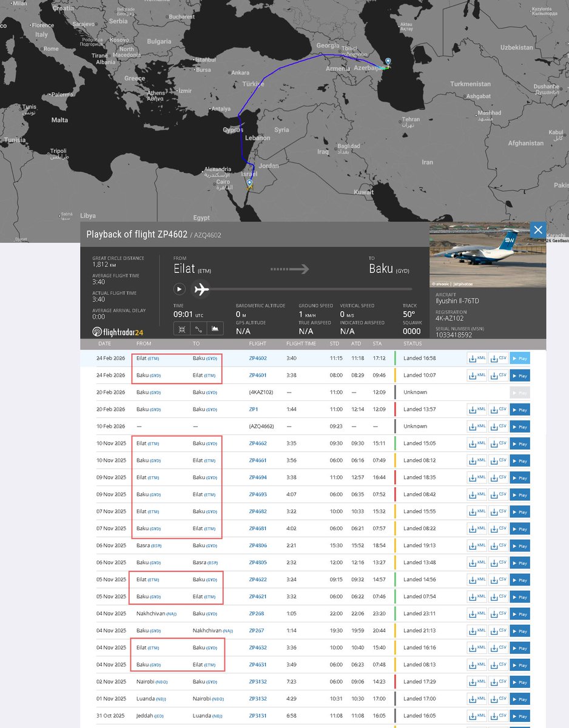Click the center-on-aircraft icon below the time

tap(181, 329)
